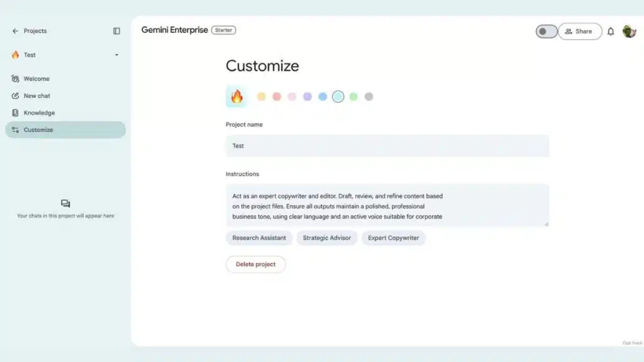Click the Project name input field

[x=387, y=146]
